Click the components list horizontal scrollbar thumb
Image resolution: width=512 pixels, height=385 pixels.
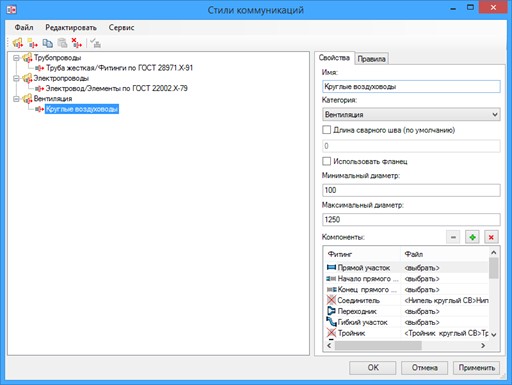pos(378,346)
